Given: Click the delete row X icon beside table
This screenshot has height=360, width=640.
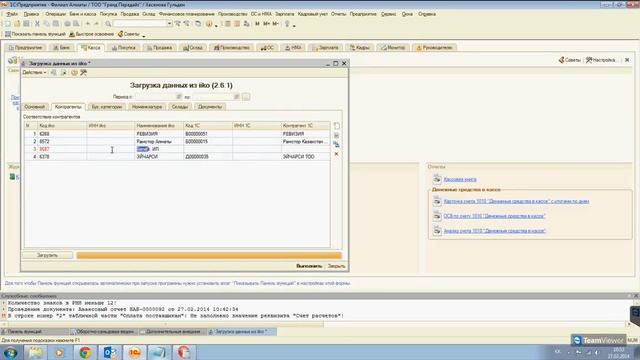Looking at the screenshot, I should point(336,154).
